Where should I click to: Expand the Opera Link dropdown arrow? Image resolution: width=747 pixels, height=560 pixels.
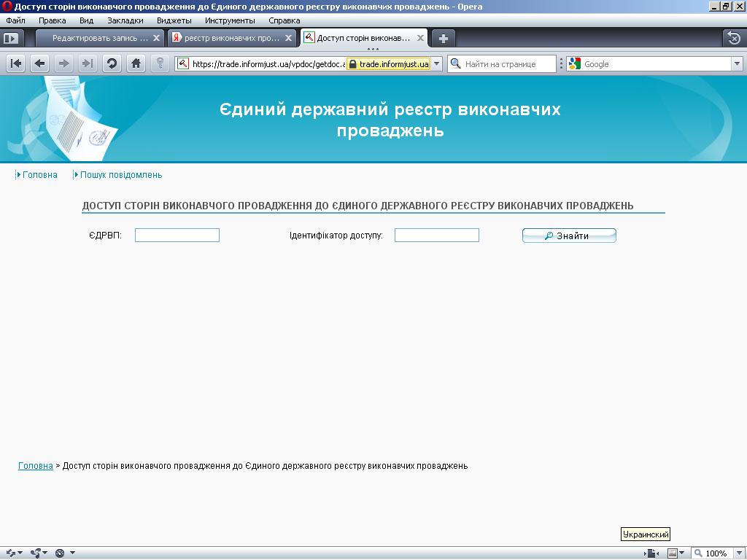[20, 553]
